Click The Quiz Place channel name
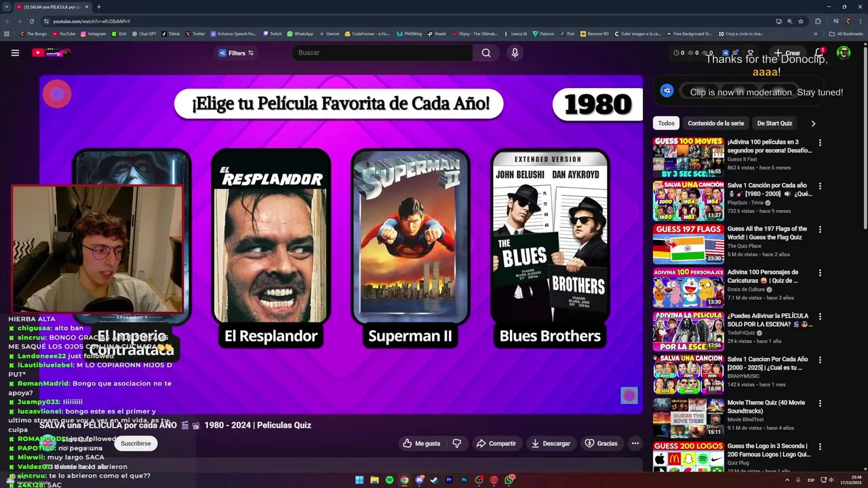This screenshot has height=488, width=868. pos(744,246)
